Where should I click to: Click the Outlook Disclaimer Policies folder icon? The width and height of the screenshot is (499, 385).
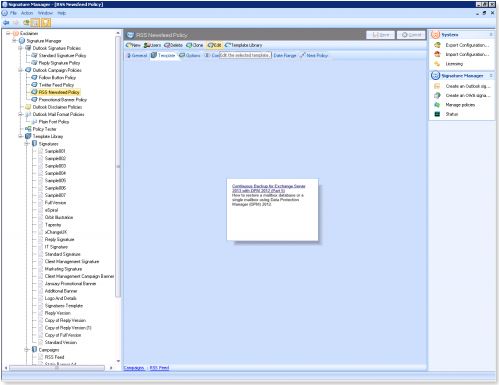tap(28, 107)
